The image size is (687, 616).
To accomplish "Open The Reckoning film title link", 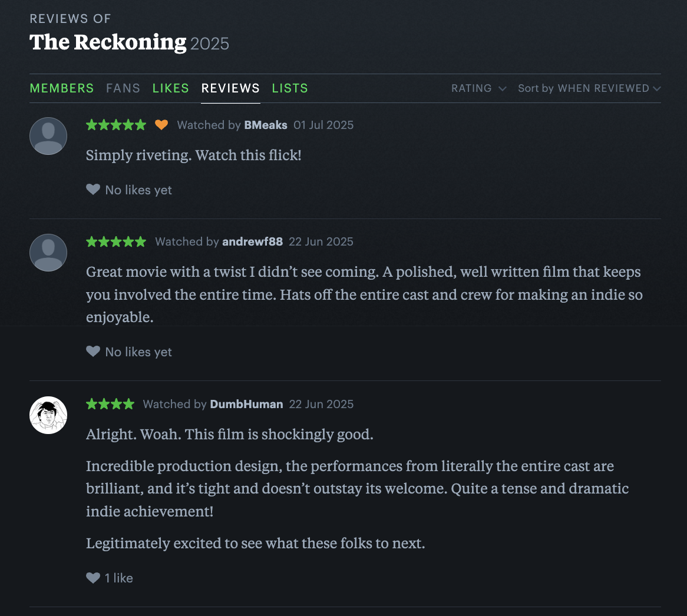I will (x=108, y=42).
